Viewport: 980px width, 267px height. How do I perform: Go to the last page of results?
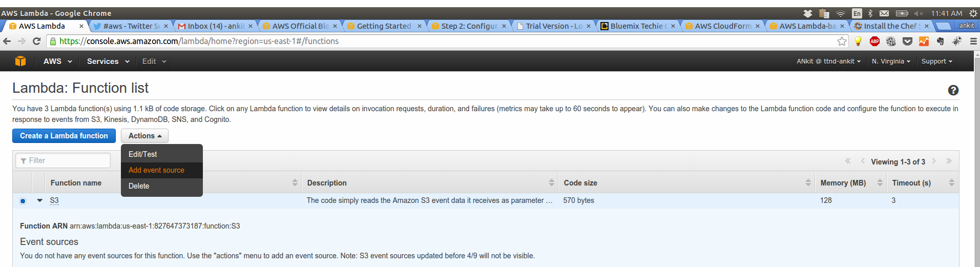[949, 161]
